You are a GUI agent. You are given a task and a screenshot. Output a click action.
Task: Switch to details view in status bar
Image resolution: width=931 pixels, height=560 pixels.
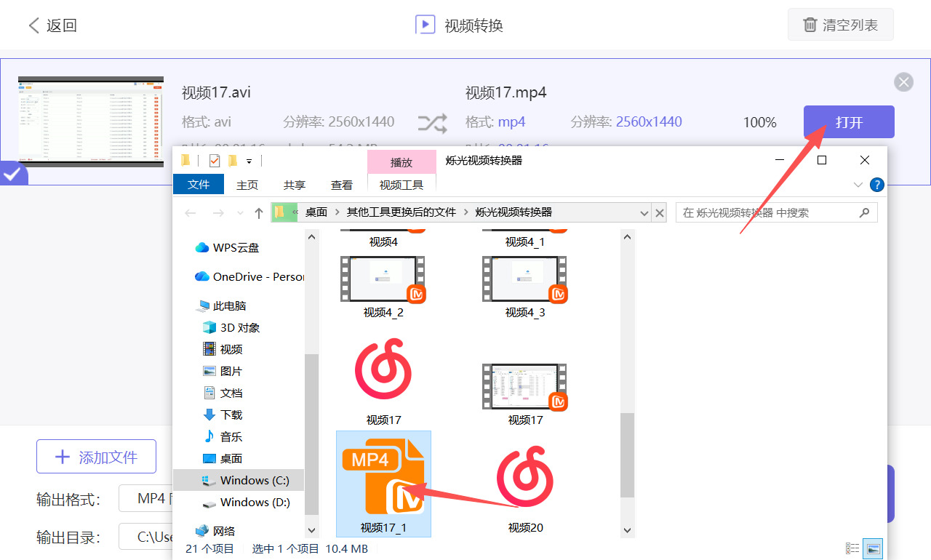[x=852, y=548]
